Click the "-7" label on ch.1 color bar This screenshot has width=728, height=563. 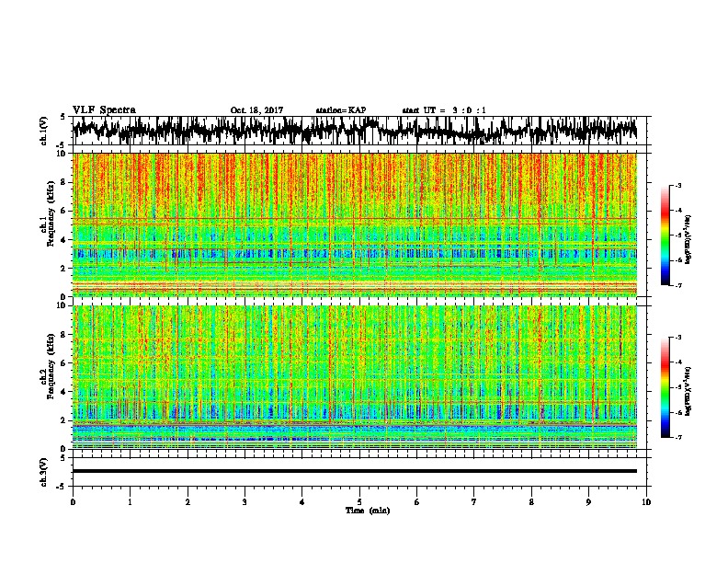[678, 285]
